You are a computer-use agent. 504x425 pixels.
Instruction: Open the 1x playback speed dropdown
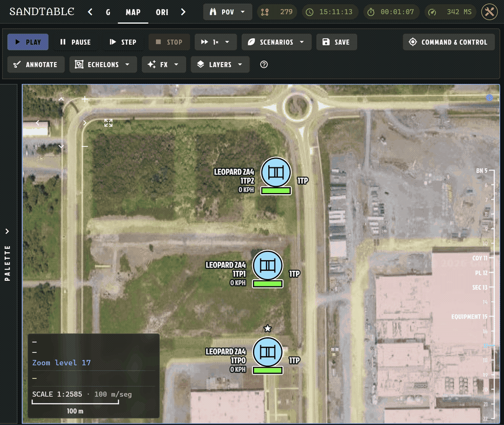216,42
